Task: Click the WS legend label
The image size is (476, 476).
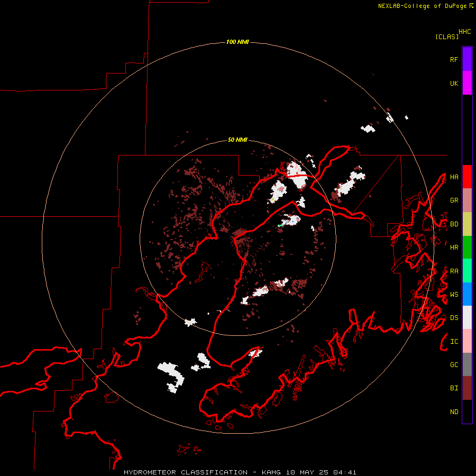Action: pyautogui.click(x=454, y=295)
